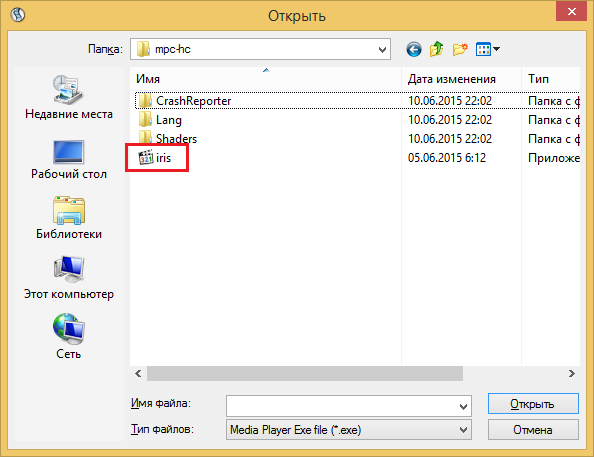Image resolution: width=594 pixels, height=457 pixels.
Task: Select the iris application file
Action: pyautogui.click(x=155, y=158)
